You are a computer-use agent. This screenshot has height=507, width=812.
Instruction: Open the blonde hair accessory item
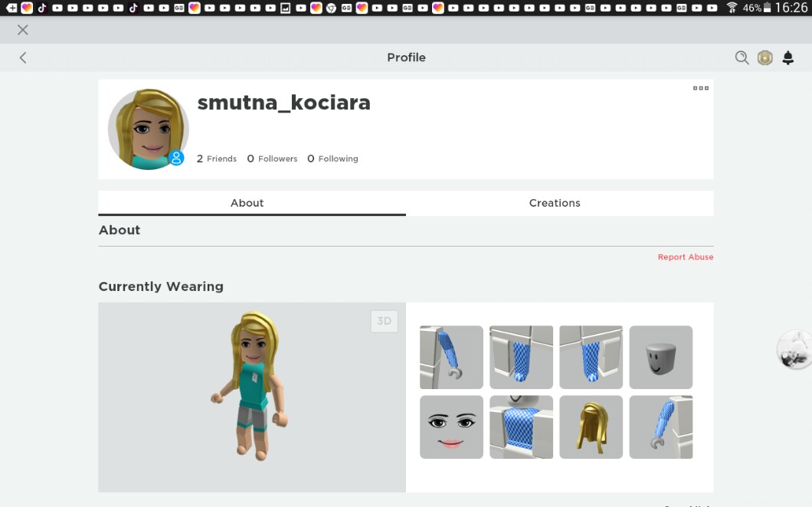[591, 427]
